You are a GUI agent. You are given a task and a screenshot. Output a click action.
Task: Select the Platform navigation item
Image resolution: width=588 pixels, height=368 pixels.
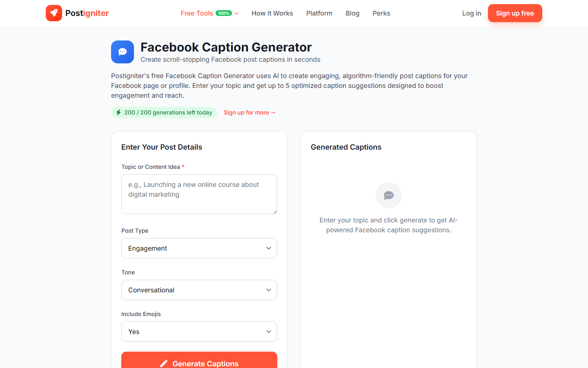coord(319,13)
